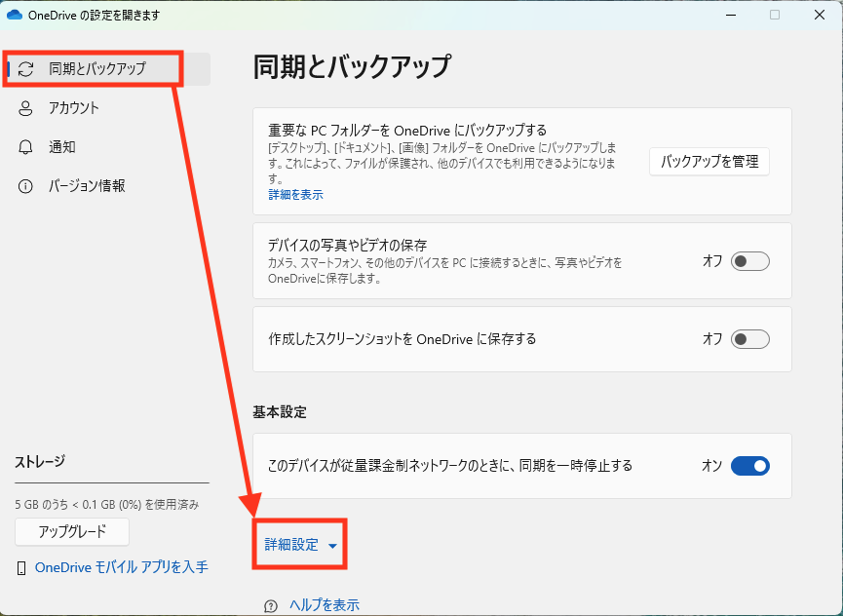
Task: Click the storage usage text 5 GB のうち
Action: tap(107, 505)
